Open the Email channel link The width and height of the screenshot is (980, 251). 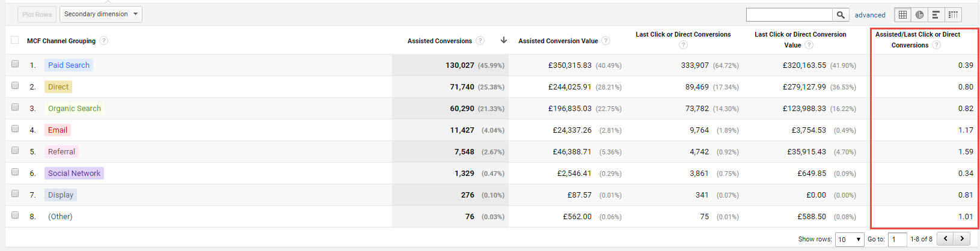(x=58, y=130)
